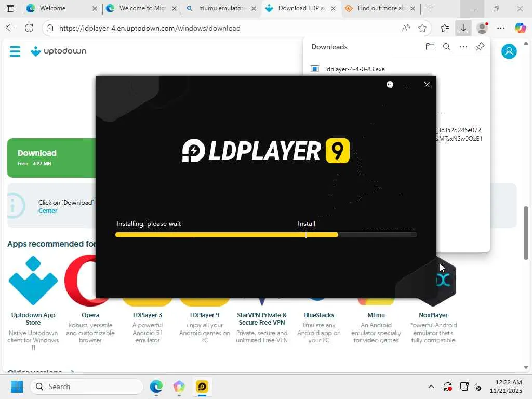Open the LDPlayer installer feedback chat icon
The height and width of the screenshot is (399, 532).
[x=390, y=85]
